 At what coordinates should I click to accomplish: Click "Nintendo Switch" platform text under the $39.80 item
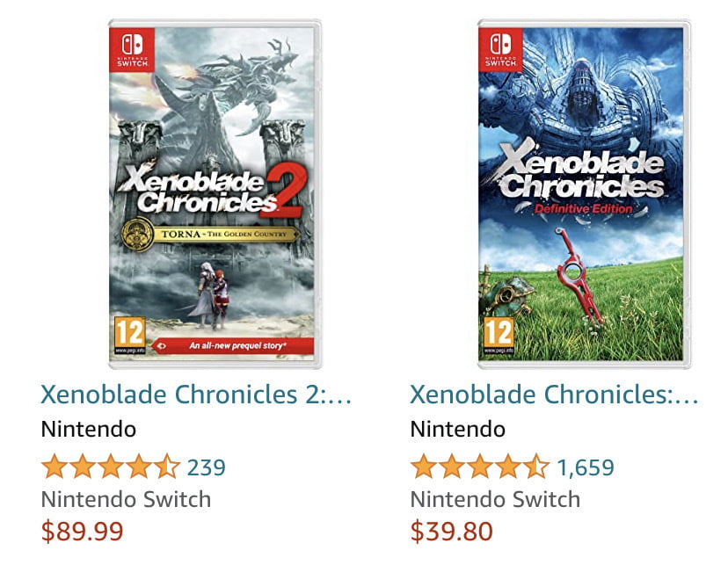click(x=495, y=499)
